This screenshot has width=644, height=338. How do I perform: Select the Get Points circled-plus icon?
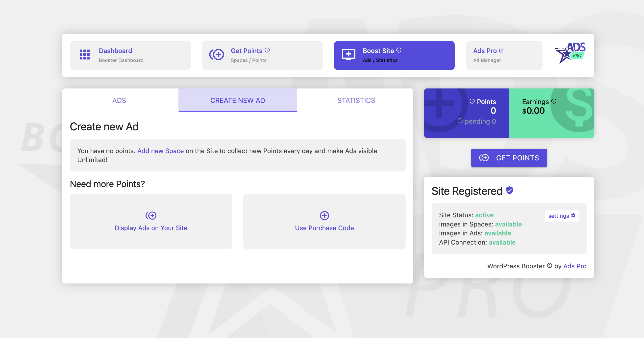pyautogui.click(x=217, y=55)
